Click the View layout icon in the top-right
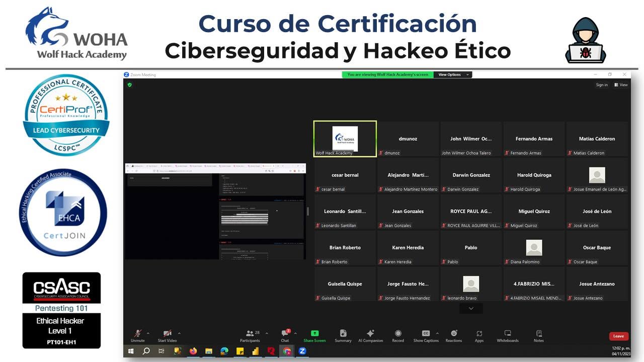The height and width of the screenshot is (362, 644). point(621,85)
